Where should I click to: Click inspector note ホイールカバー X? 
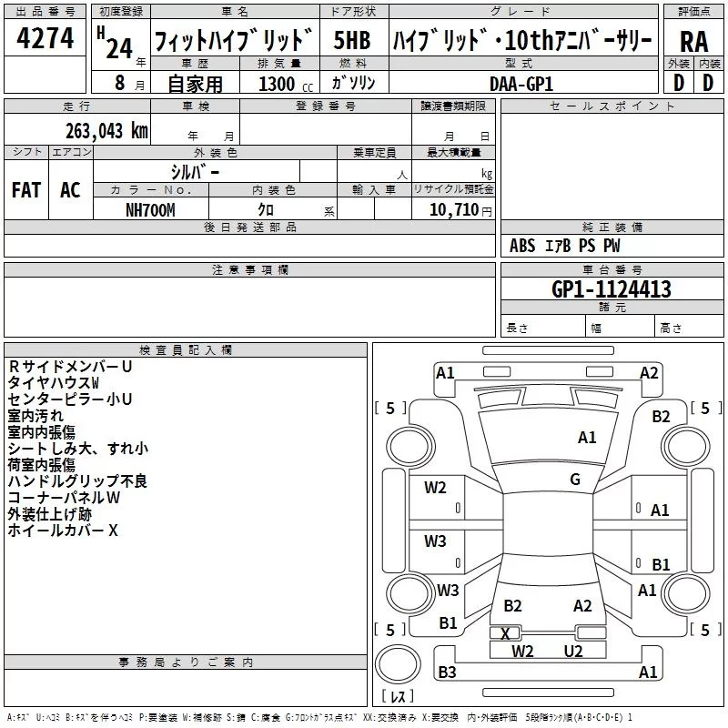(x=63, y=531)
